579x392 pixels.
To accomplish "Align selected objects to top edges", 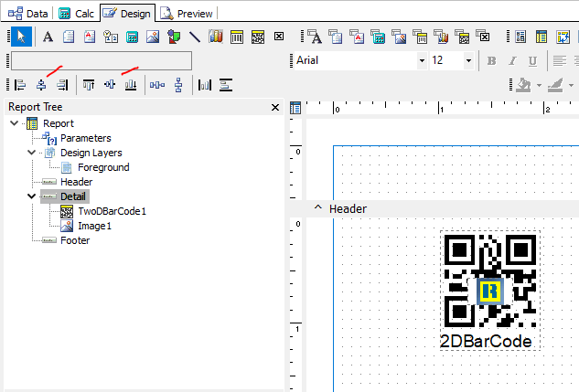I will click(89, 85).
